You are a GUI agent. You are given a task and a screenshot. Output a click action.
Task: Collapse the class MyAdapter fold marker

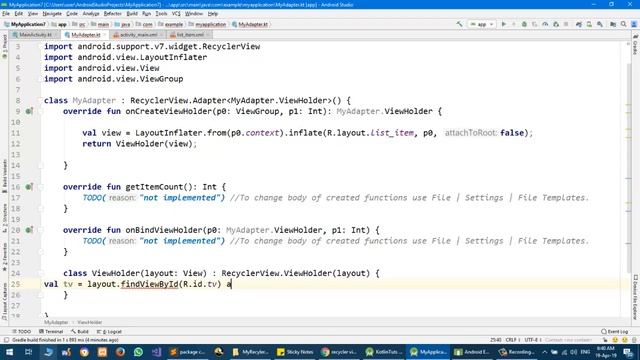point(41,100)
